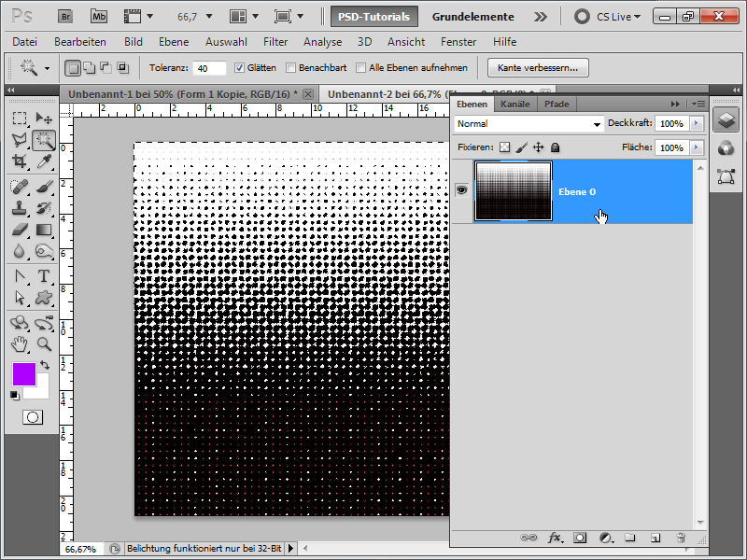The width and height of the screenshot is (747, 560).
Task: Delete layer with the trash icon
Action: tap(681, 538)
